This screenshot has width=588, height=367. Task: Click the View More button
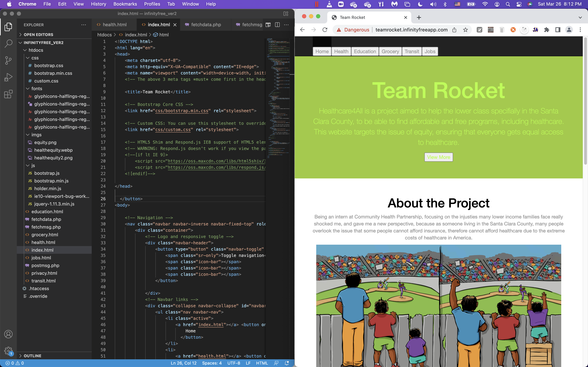[x=438, y=157]
